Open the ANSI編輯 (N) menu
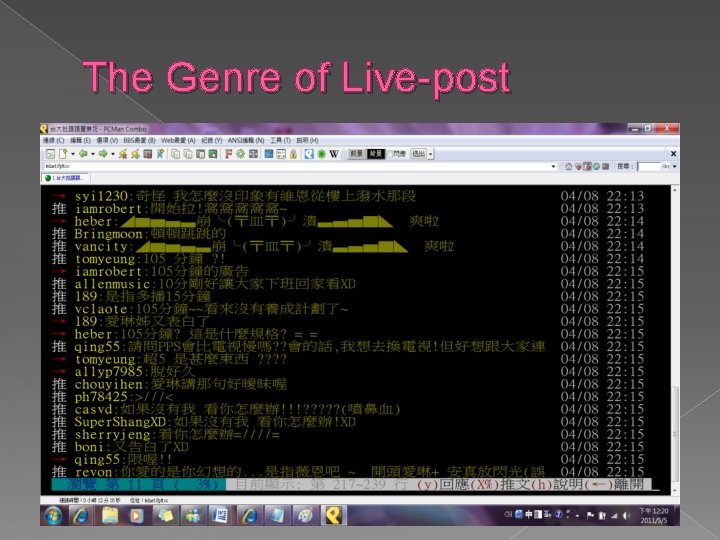 (x=246, y=141)
